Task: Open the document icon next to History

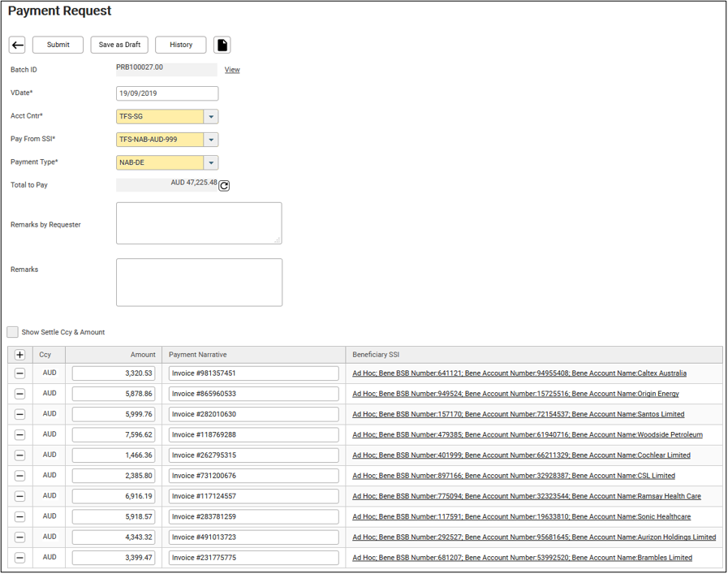Action: [222, 45]
